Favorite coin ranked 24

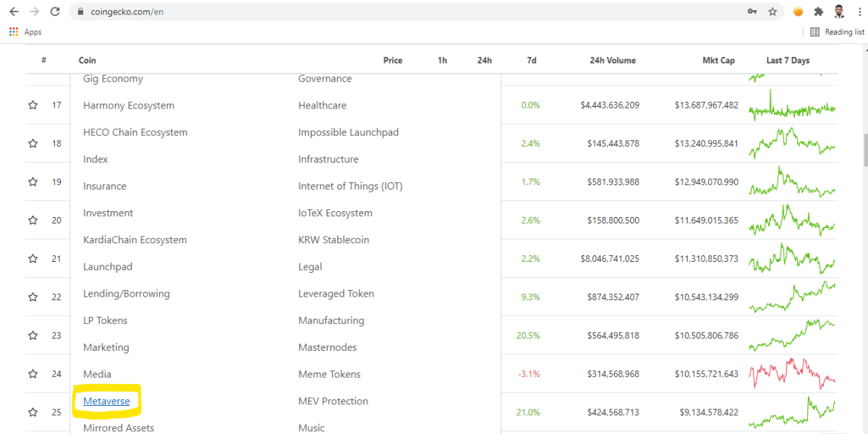tap(33, 373)
